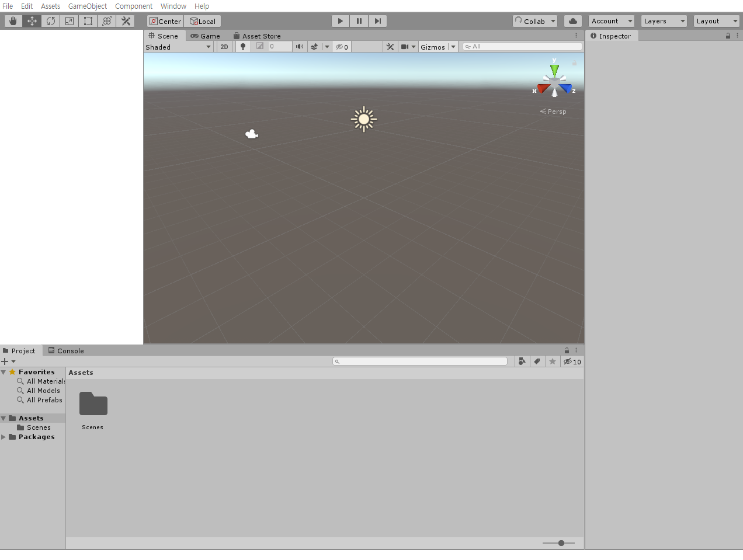Click the Scene search field
743x560 pixels.
click(522, 47)
